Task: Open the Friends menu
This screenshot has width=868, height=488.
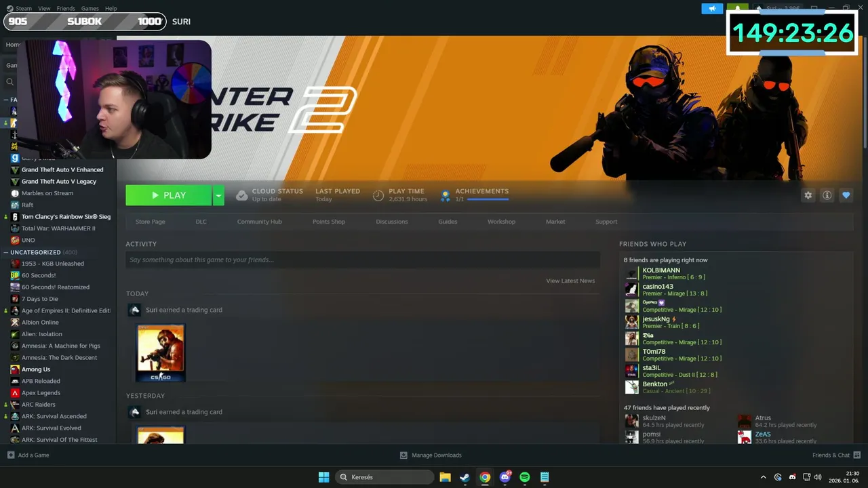Action: (66, 9)
